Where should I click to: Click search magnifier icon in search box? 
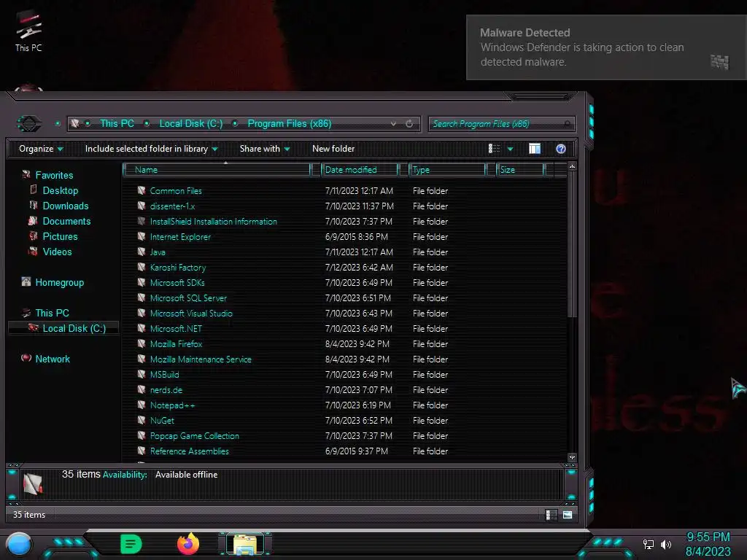[567, 124]
